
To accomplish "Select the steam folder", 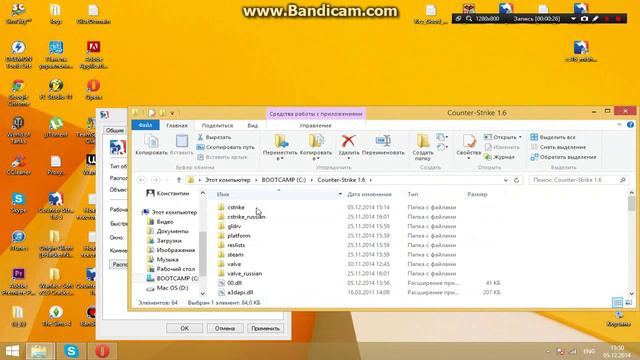I will tap(235, 255).
